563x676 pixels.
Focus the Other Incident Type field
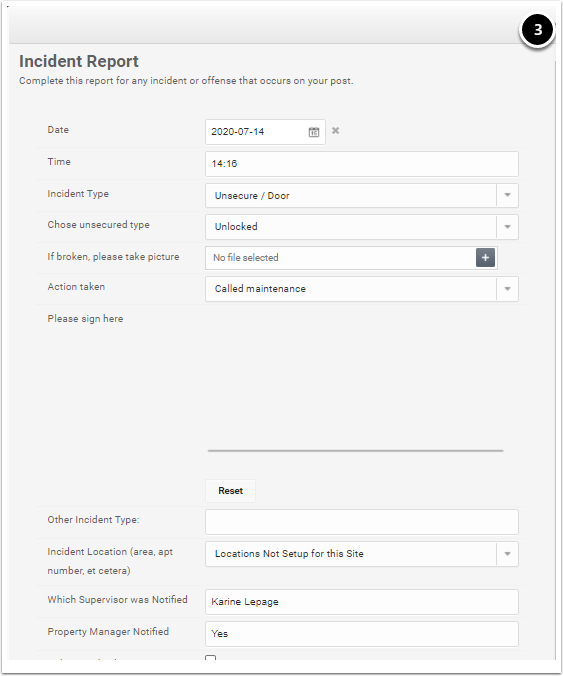pos(362,522)
